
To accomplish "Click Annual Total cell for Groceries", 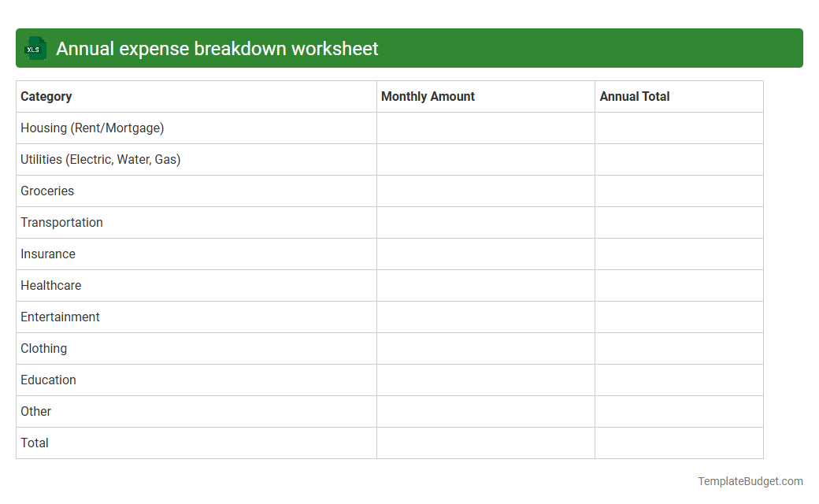I will tap(678, 191).
